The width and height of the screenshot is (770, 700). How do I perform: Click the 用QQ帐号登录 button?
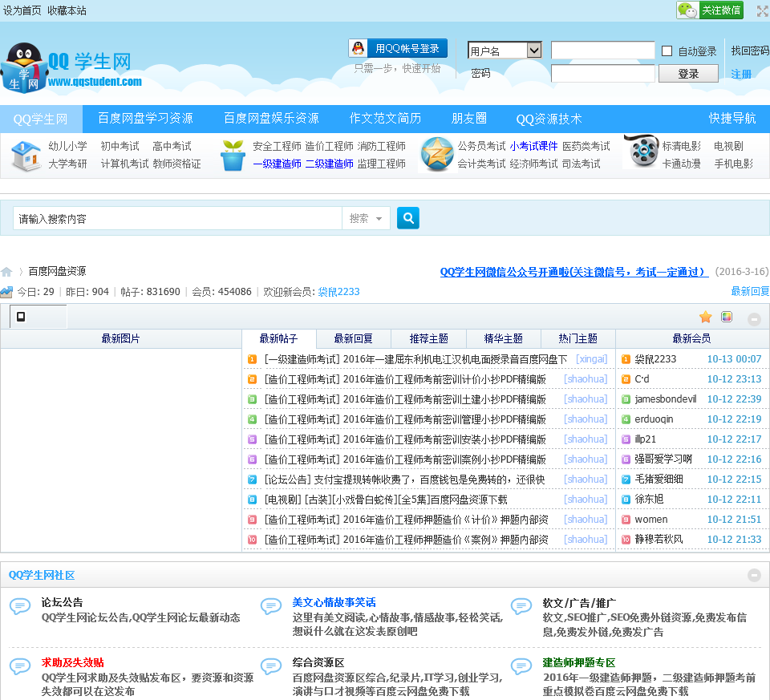click(x=398, y=48)
